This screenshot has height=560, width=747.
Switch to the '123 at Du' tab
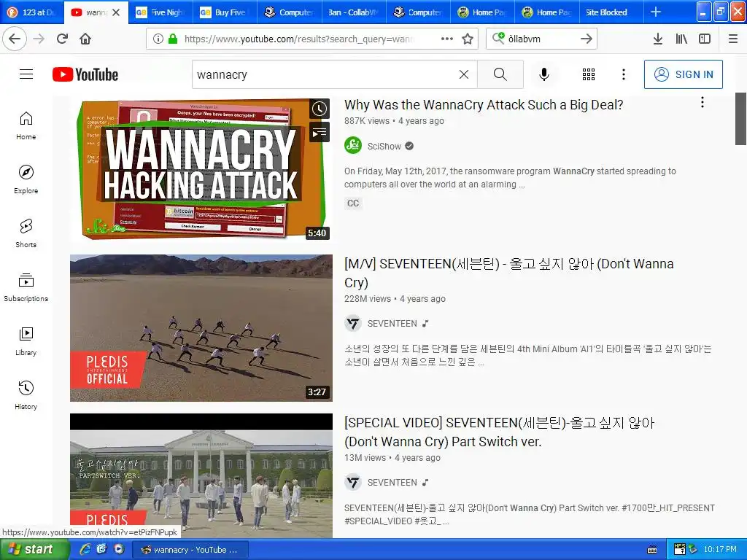click(32, 12)
